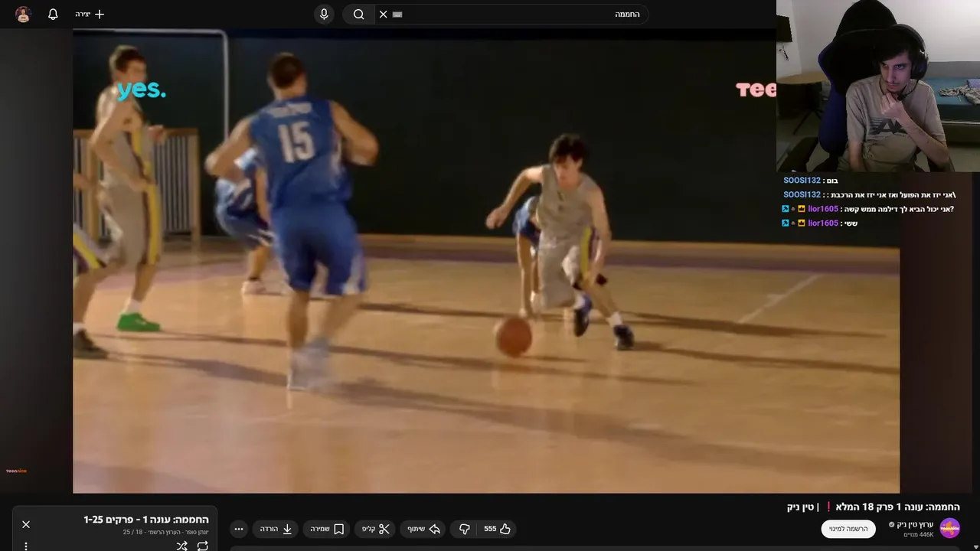Viewport: 980px width, 551px height.
Task: Clear the search text with the X
Action: tap(384, 14)
